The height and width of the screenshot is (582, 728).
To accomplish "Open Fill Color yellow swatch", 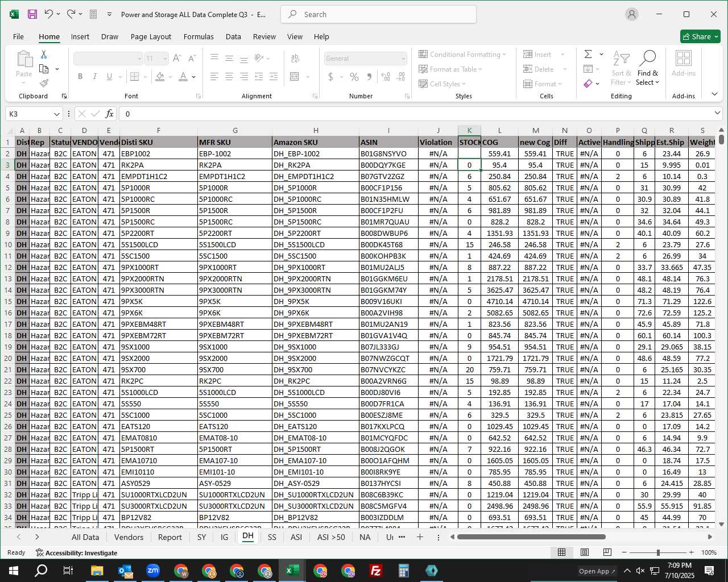I will [x=160, y=76].
